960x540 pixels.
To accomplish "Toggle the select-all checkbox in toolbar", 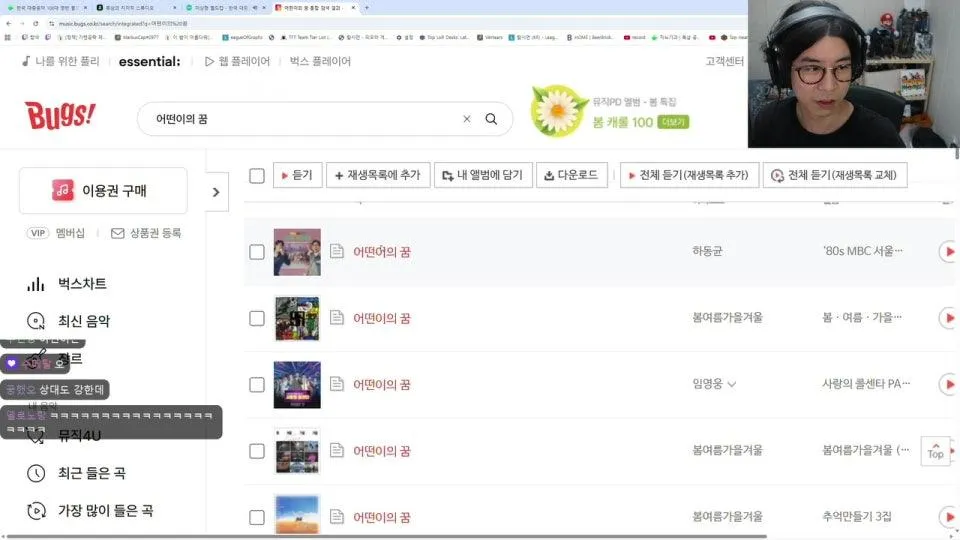I will (x=257, y=176).
